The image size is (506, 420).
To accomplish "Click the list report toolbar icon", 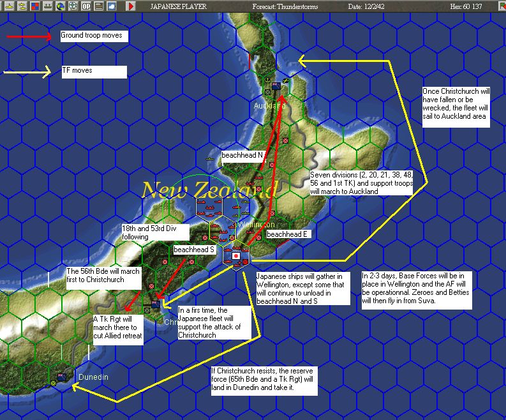I will [99, 6].
